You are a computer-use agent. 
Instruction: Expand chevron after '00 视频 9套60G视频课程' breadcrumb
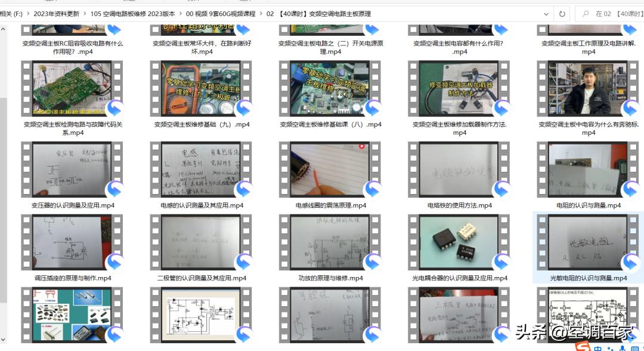(261, 14)
